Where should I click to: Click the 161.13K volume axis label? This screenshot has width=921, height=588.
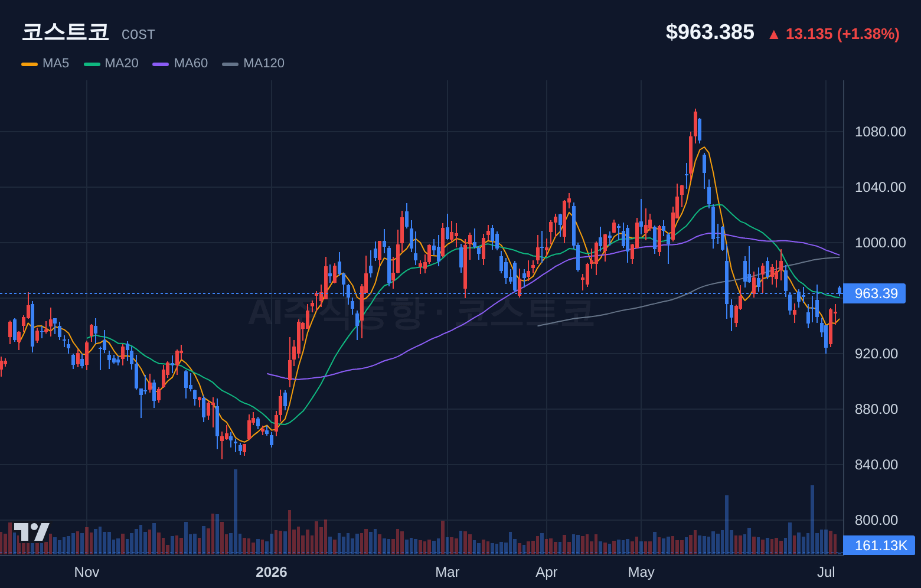(879, 545)
